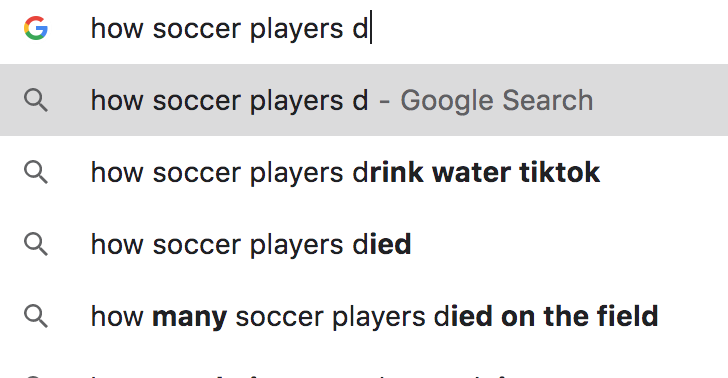The height and width of the screenshot is (378, 728).
Task: Click the magnifier icon beside 'drink water tiktok'
Action: 36,172
